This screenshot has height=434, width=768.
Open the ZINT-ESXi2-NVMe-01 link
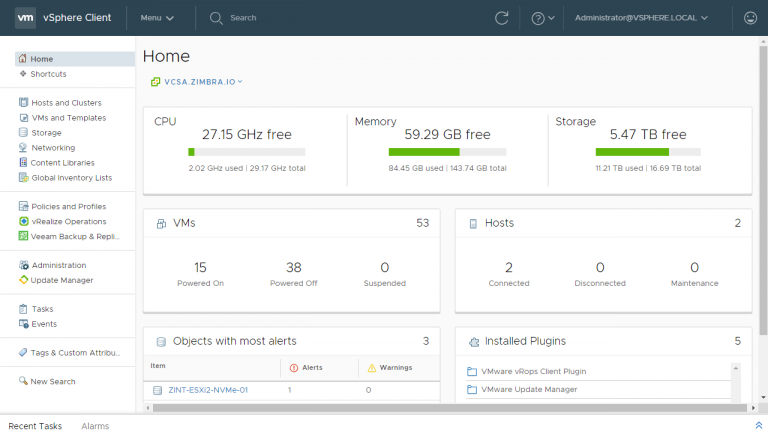(208, 390)
